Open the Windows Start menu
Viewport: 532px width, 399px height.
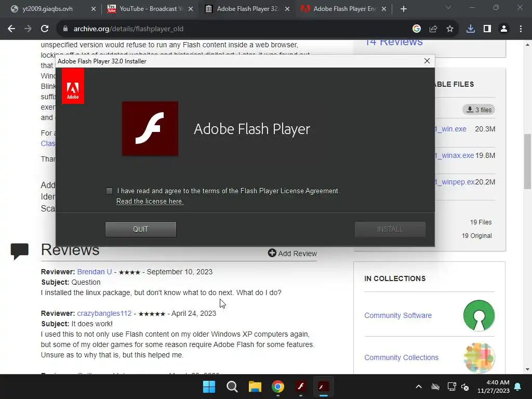coord(209,387)
